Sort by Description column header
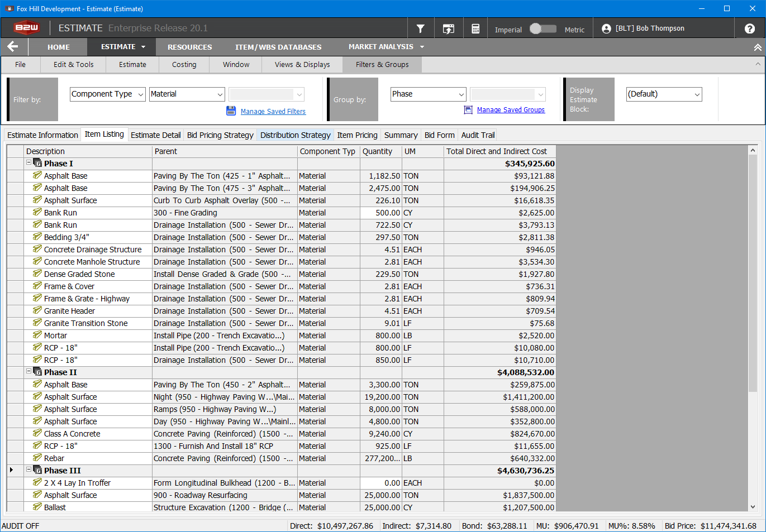This screenshot has height=532, width=766. coord(88,151)
